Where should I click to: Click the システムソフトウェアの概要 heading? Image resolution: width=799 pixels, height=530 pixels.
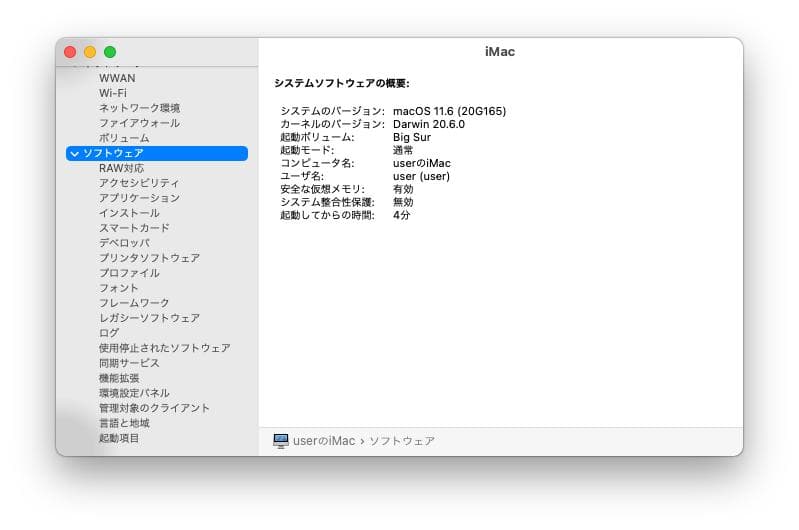(x=342, y=83)
